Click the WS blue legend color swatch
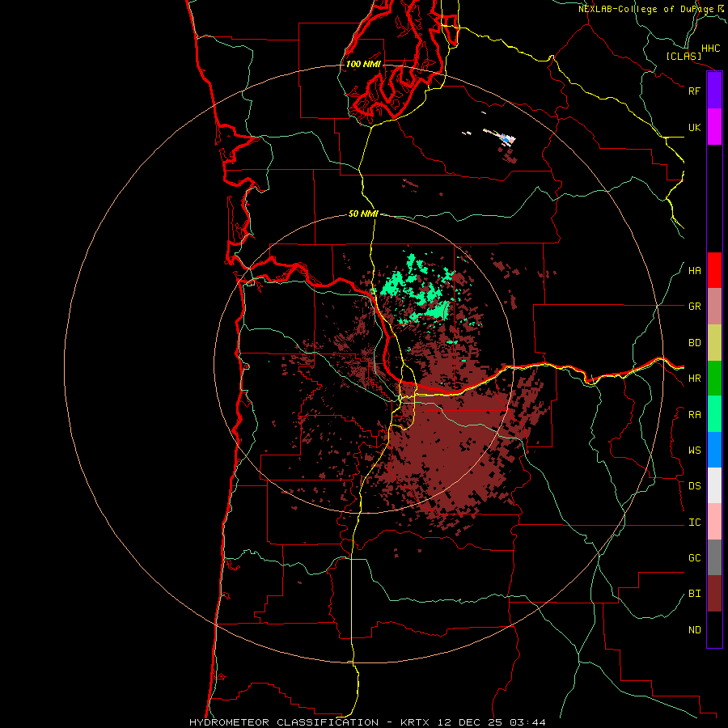The width and height of the screenshot is (728, 728). coord(714,450)
